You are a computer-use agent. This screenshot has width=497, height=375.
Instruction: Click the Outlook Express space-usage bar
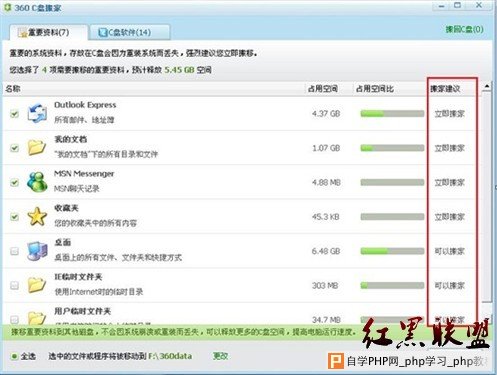392,114
